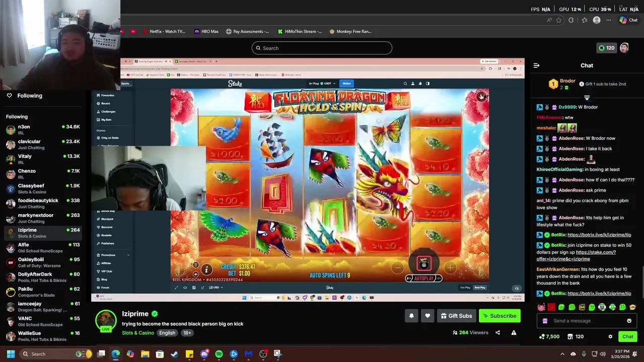Open Pak8u channel in sidebar
The height and width of the screenshot is (362, 644).
coord(43,292)
